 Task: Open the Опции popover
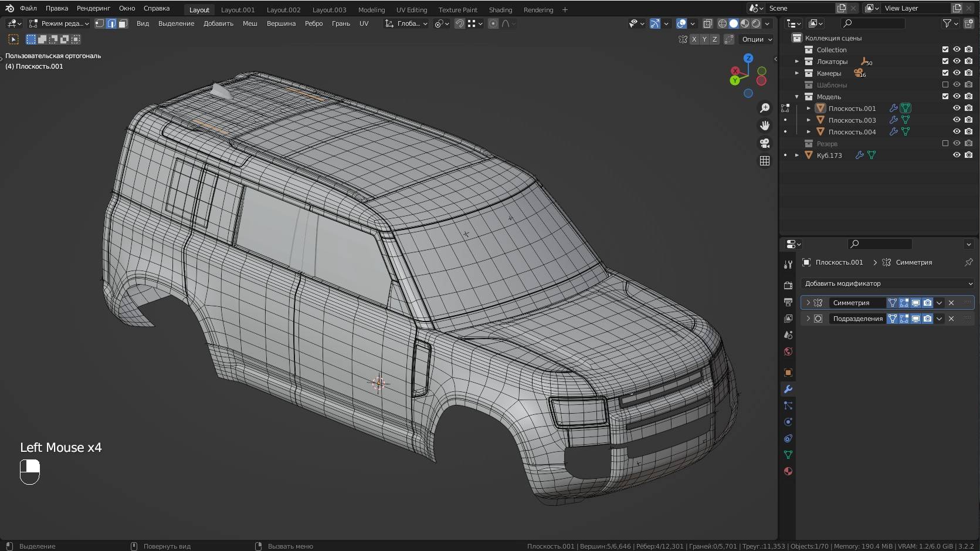[756, 39]
